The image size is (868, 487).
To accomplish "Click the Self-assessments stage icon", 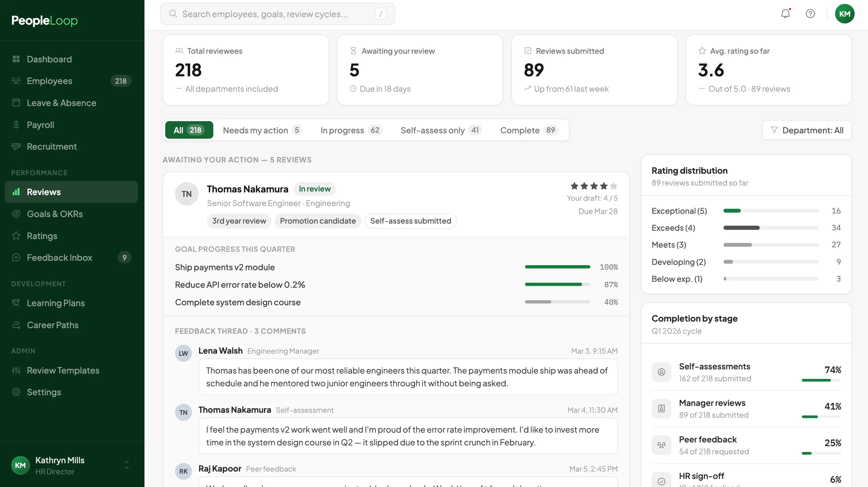I will point(662,372).
